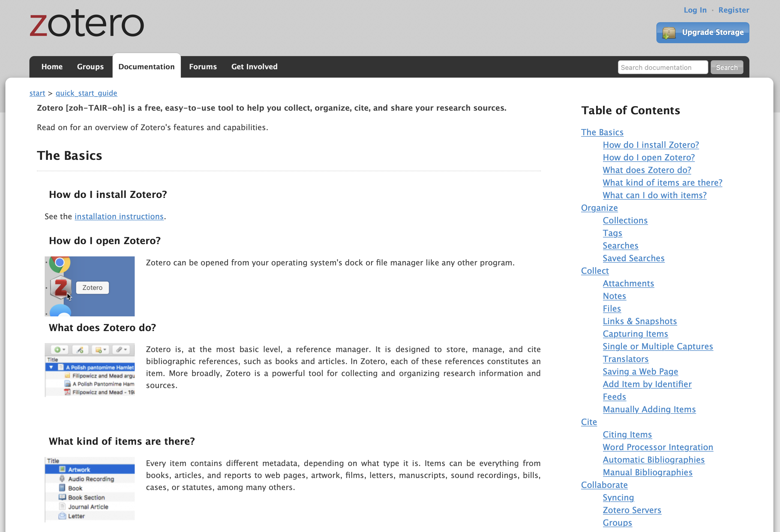Click the Collections link in Table of Contents
780x532 pixels.
click(x=625, y=220)
